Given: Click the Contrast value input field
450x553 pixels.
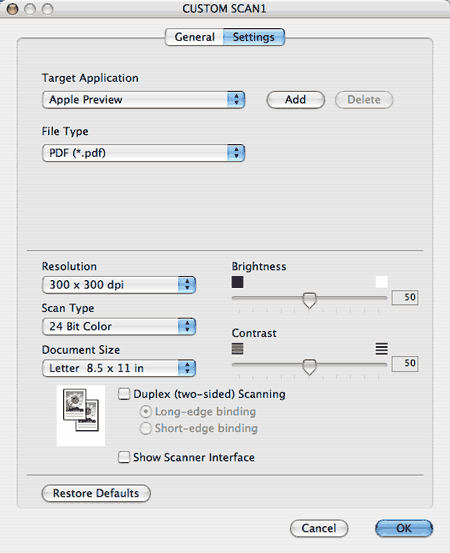Looking at the screenshot, I should click(405, 363).
